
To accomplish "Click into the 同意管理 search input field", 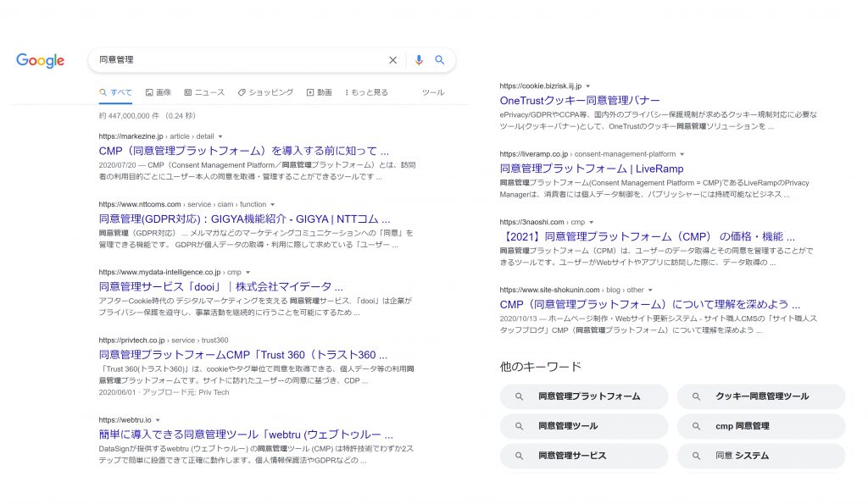I will point(237,60).
